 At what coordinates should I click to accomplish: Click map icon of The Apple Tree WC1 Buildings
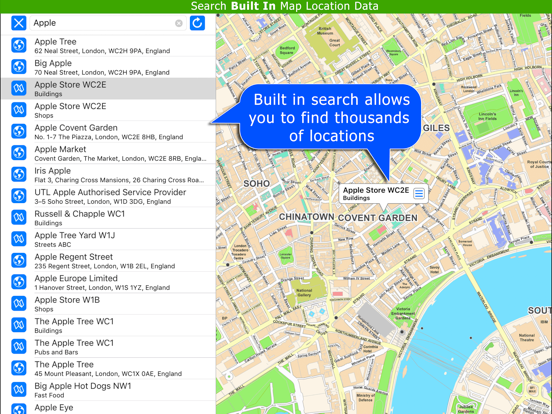point(19,325)
